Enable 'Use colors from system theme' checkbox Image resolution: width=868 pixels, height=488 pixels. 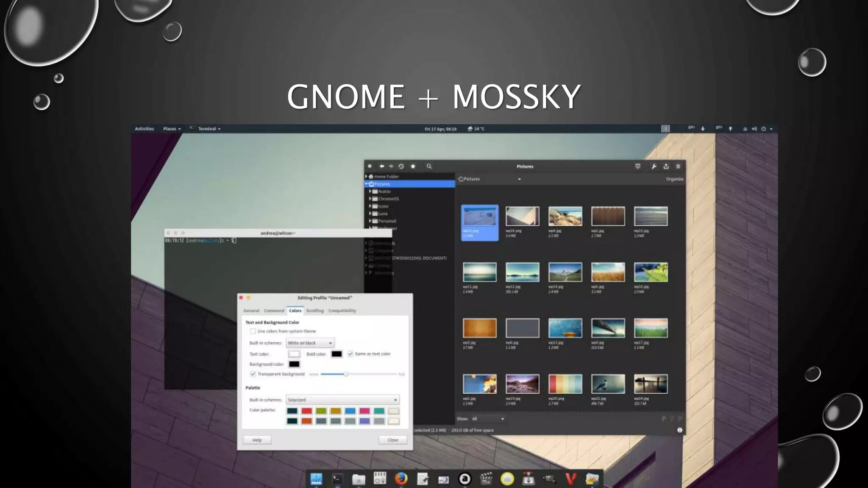(x=253, y=331)
